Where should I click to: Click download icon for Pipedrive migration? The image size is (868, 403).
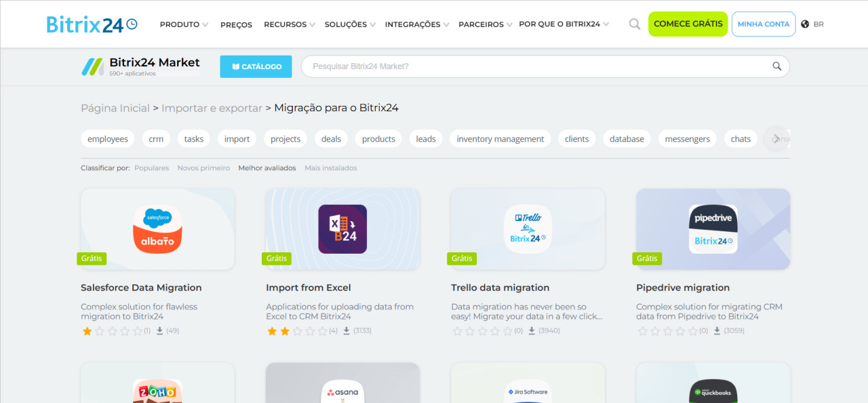[717, 331]
